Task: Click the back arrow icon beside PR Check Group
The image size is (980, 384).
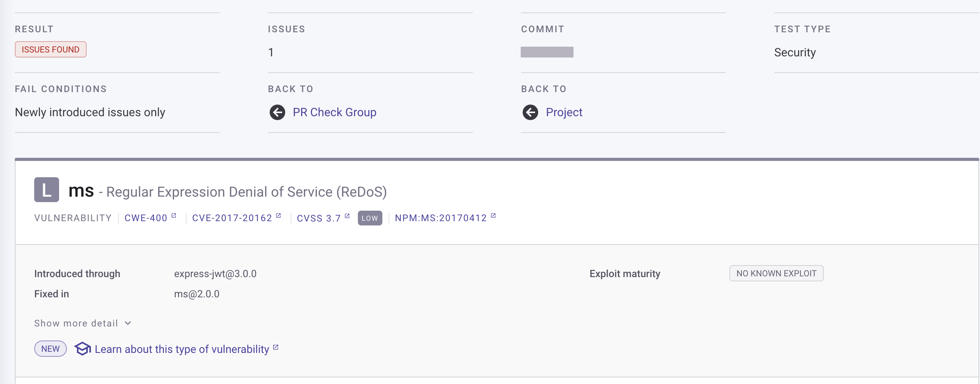Action: pyautogui.click(x=277, y=112)
